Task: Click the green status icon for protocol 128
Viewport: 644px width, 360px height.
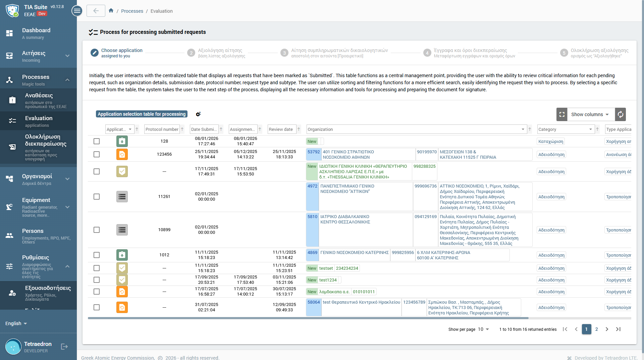Action: (x=122, y=141)
